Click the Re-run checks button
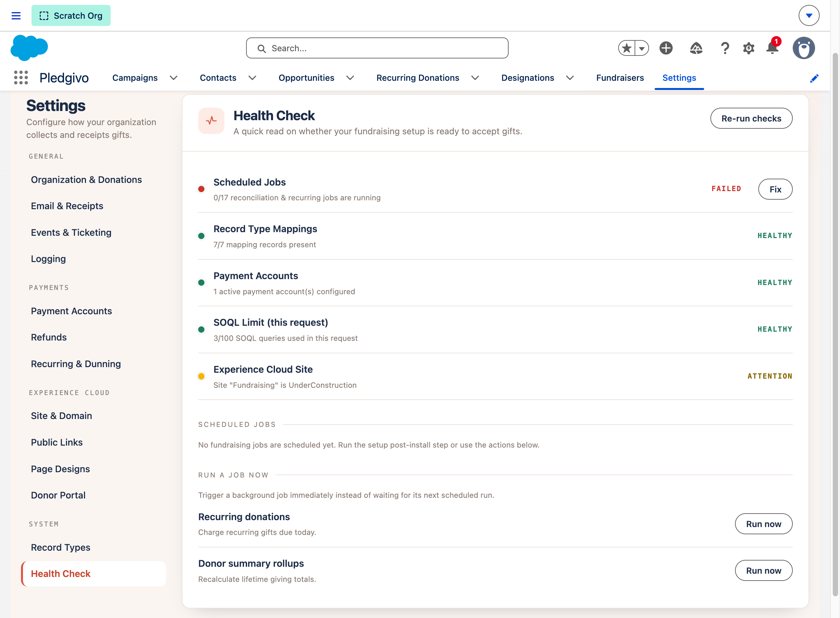The image size is (840, 618). coord(751,118)
